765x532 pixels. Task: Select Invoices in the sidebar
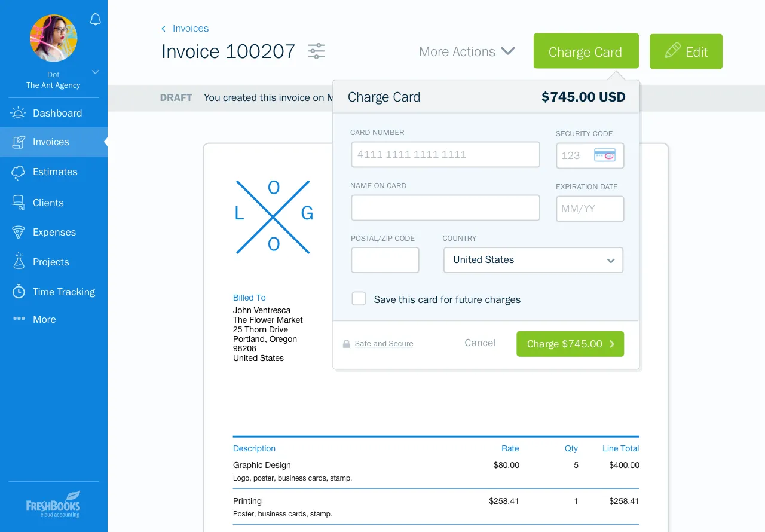(x=51, y=142)
